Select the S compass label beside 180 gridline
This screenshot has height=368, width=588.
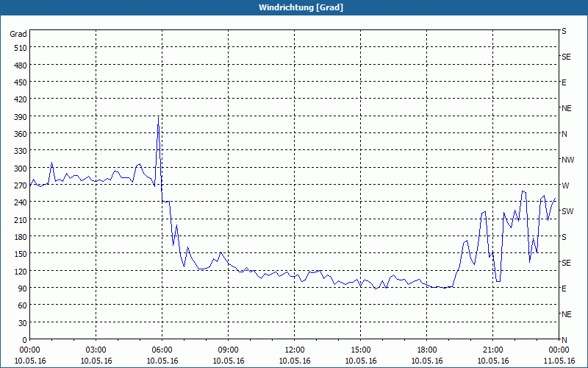[564, 237]
